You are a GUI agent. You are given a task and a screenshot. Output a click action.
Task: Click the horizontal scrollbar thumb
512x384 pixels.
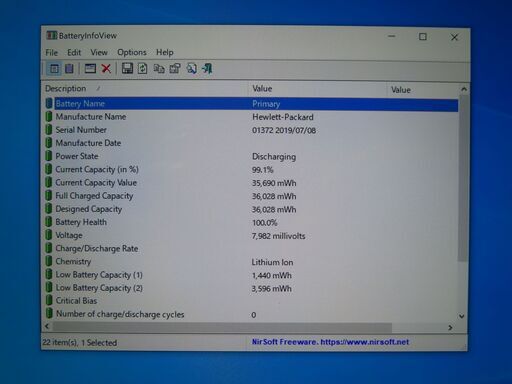pyautogui.click(x=222, y=327)
